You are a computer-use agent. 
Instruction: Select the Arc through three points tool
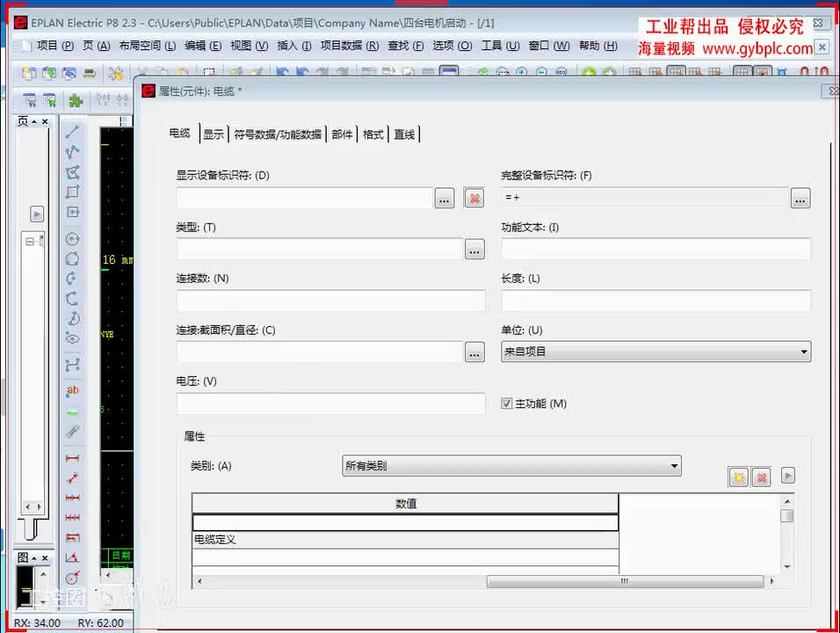(x=72, y=299)
